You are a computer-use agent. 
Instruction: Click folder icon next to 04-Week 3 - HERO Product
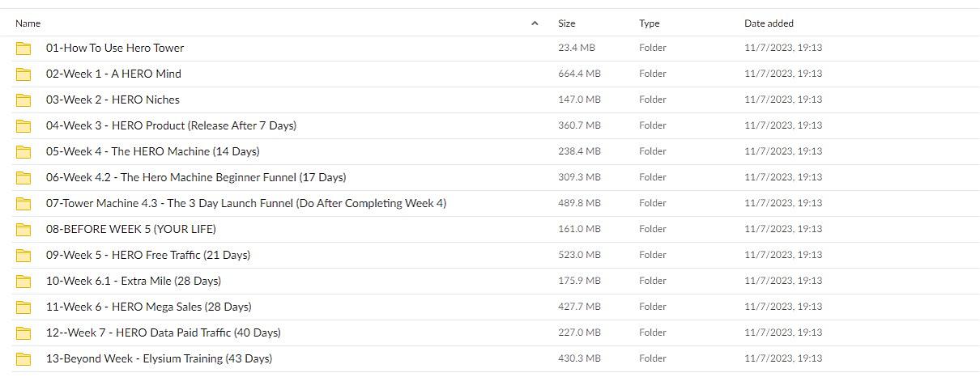(23, 126)
